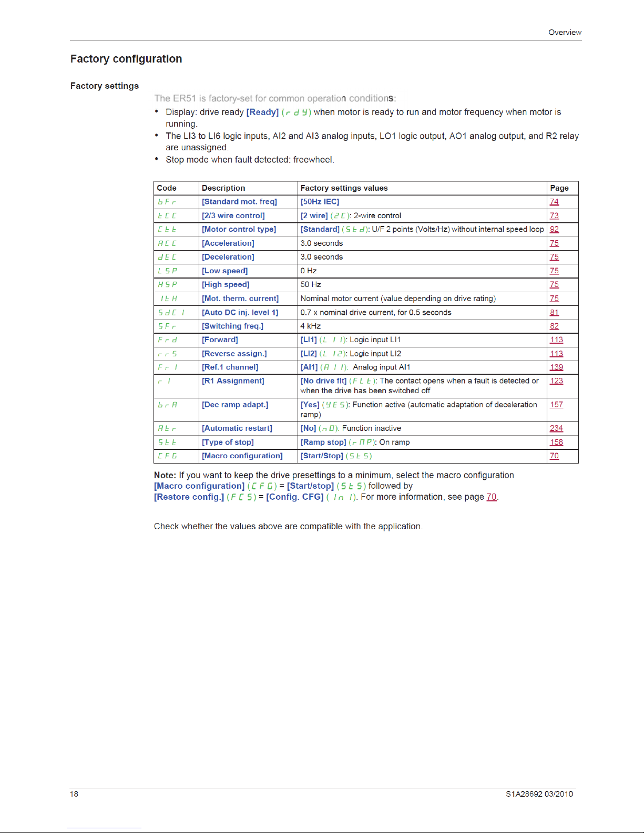644x833 pixels.
Task: Click the "[Standard mot. freq]" description cell
Action: [x=239, y=202]
